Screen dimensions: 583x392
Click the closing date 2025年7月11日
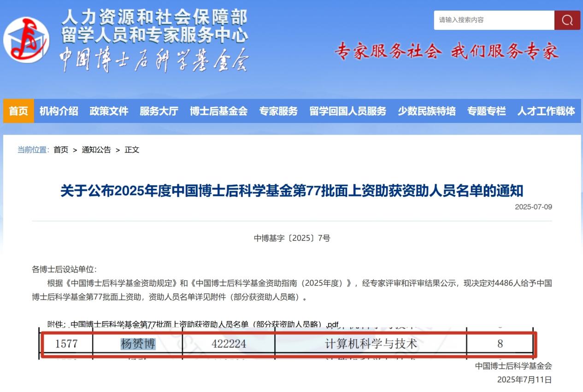coord(524,380)
